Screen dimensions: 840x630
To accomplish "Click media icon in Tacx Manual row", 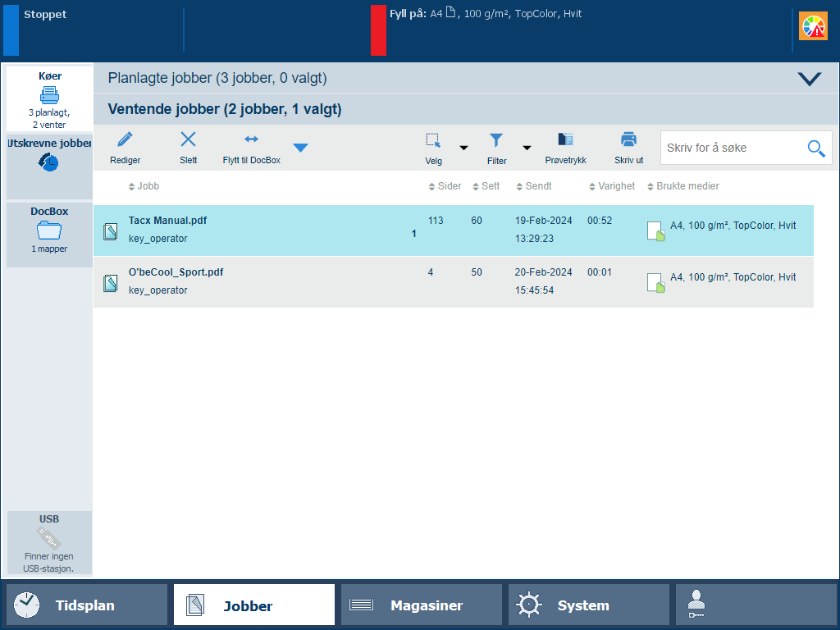I will click(655, 231).
